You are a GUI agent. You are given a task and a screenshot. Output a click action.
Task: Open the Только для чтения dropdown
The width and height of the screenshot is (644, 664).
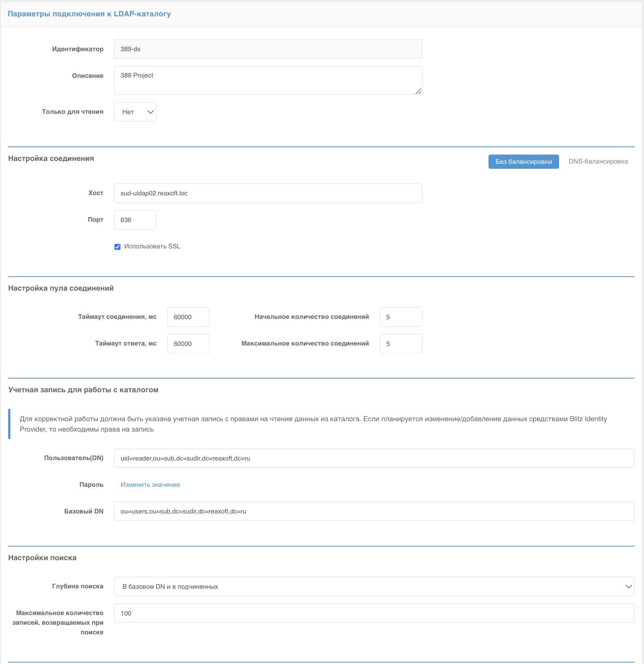[x=135, y=112]
